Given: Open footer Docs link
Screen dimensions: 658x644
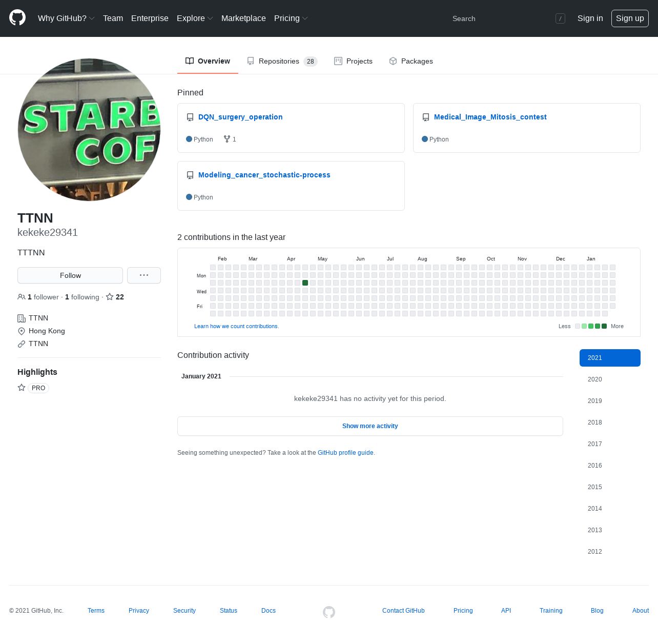Looking at the screenshot, I should pos(269,611).
